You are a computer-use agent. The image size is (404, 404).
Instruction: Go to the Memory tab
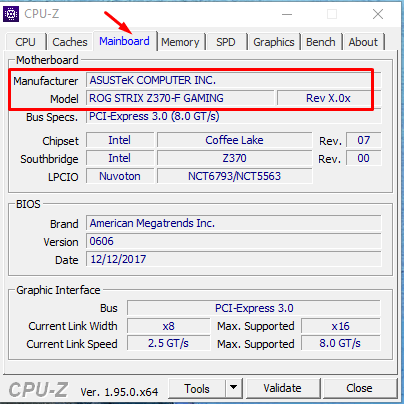coord(180,42)
